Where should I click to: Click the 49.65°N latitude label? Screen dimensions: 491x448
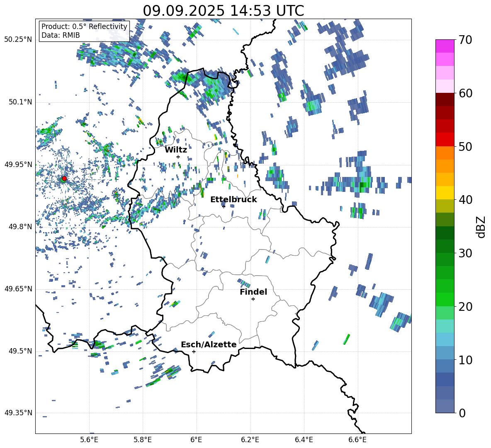pyautogui.click(x=18, y=289)
